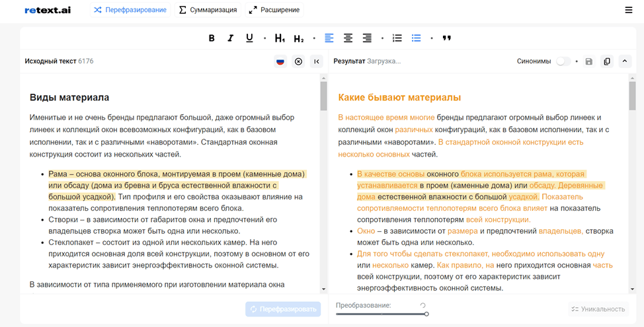This screenshot has width=644, height=327.
Task: Click the orange word 'размера'
Action: (x=463, y=231)
